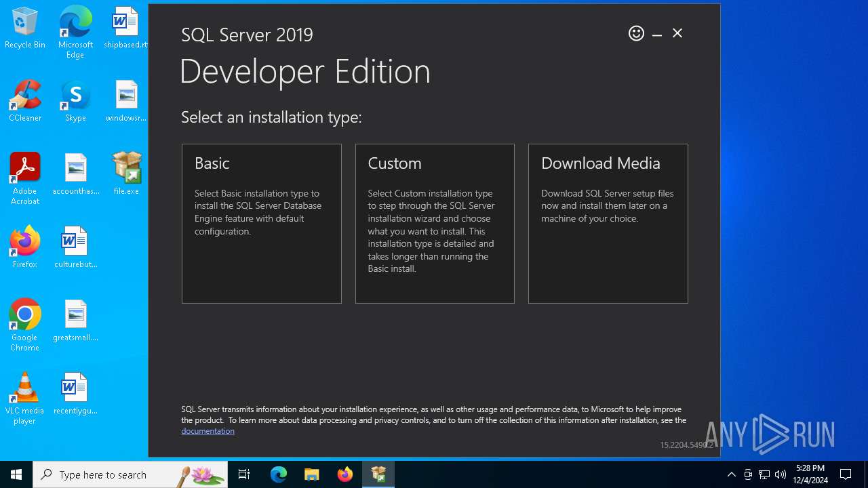Open the taskbar clock showing 5:28 PM

(810, 474)
